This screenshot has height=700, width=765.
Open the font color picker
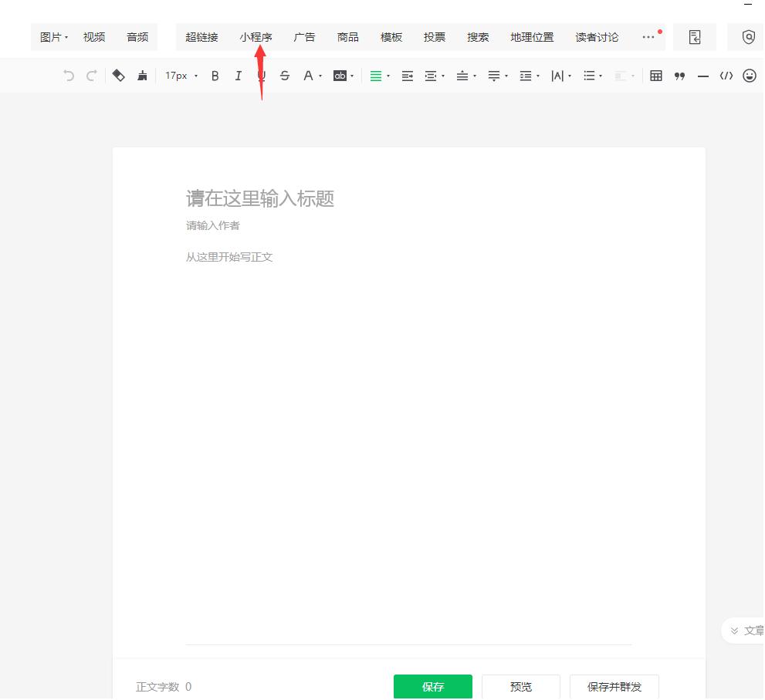point(307,75)
